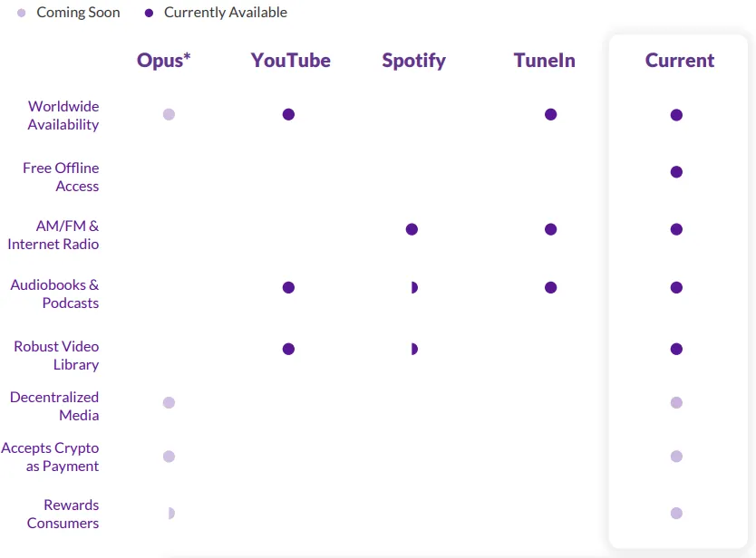
Task: Select Opus half-dot for Rewards Consumers
Action: 171,513
